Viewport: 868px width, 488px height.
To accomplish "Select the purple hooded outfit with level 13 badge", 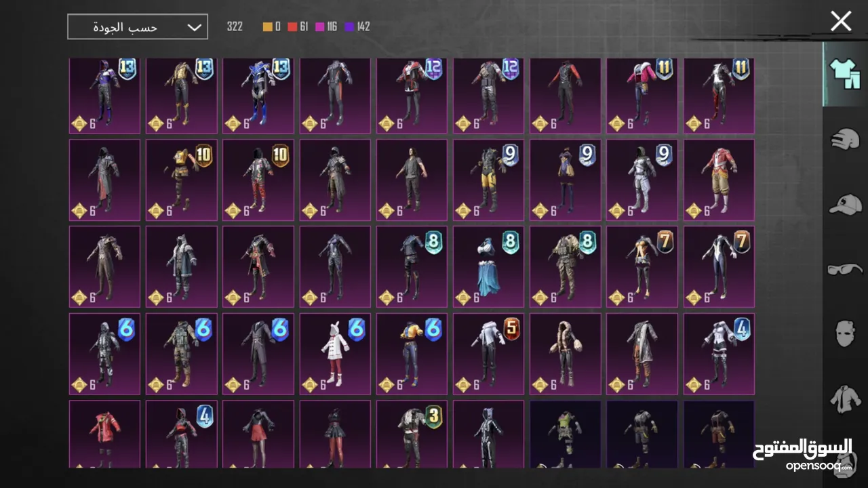I will tap(104, 96).
